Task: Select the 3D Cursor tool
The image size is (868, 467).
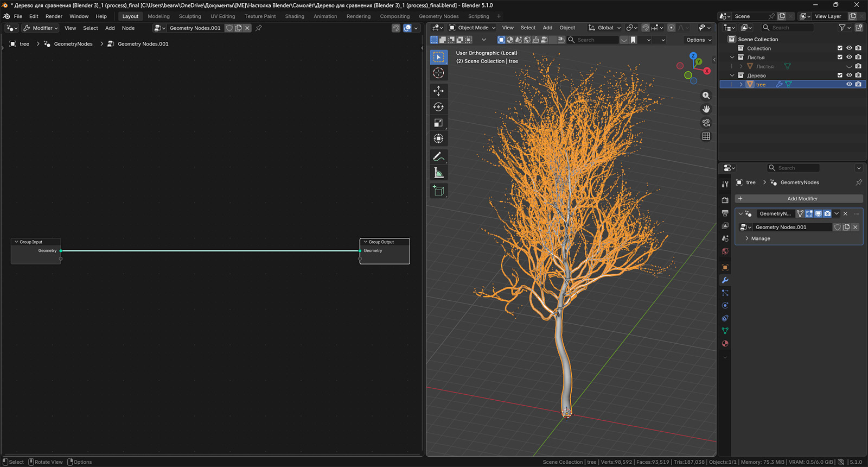Action: pyautogui.click(x=438, y=73)
